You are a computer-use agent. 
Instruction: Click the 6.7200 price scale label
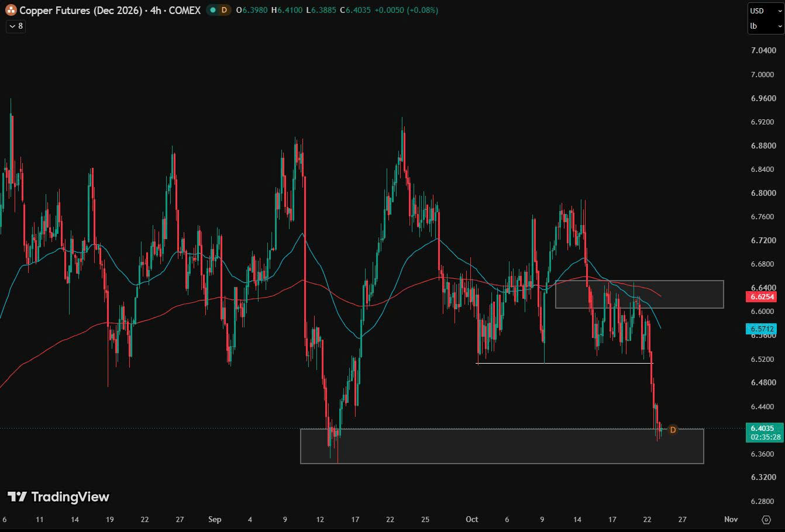coord(763,240)
